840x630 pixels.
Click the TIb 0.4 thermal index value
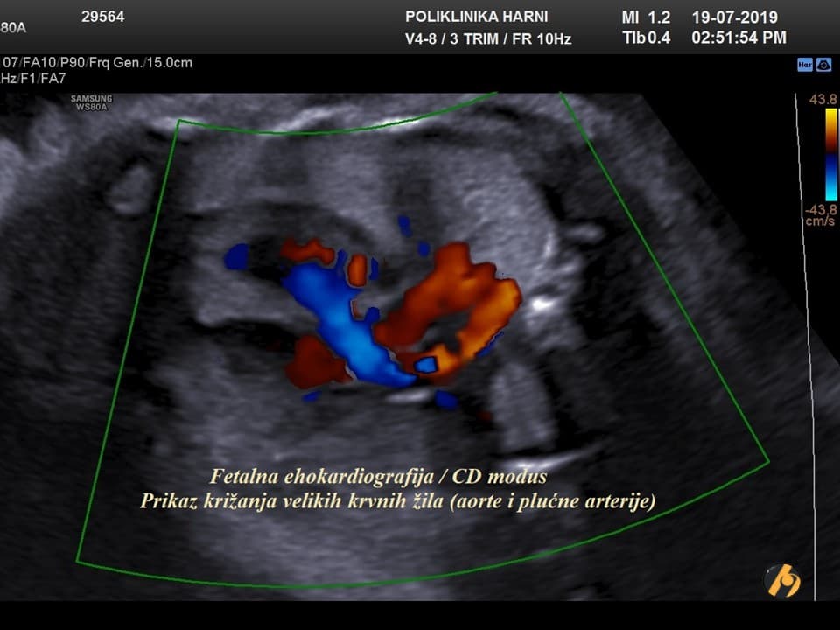[x=646, y=38]
